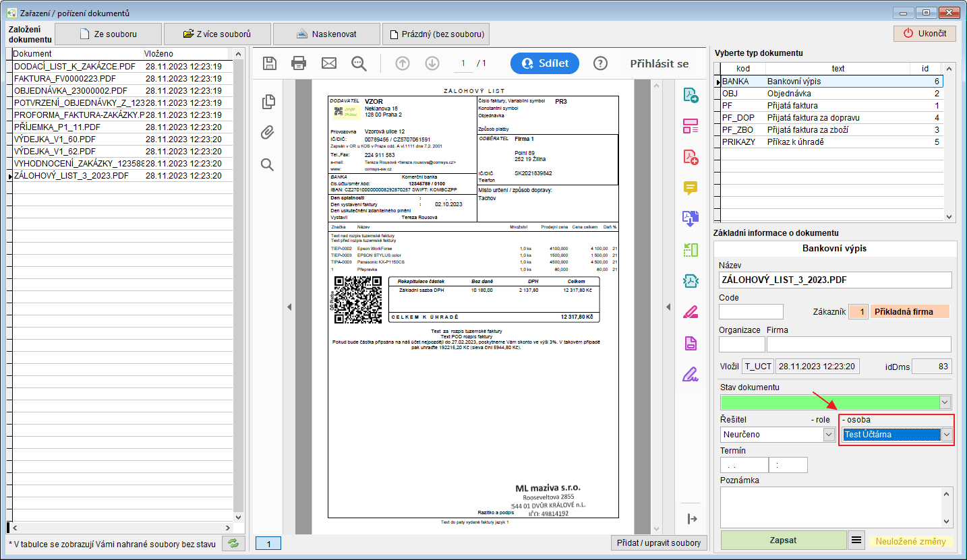
Task: Click the Ze souboru button
Action: (x=108, y=34)
